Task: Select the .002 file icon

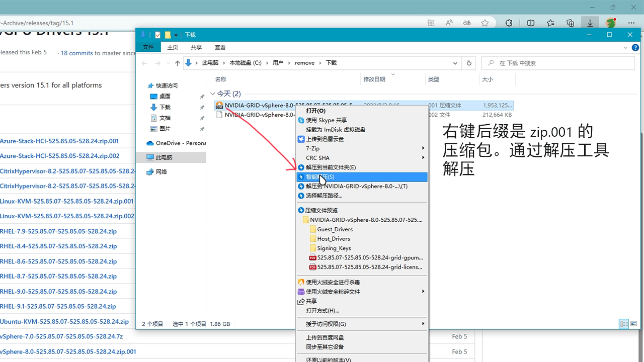Action: pos(219,115)
